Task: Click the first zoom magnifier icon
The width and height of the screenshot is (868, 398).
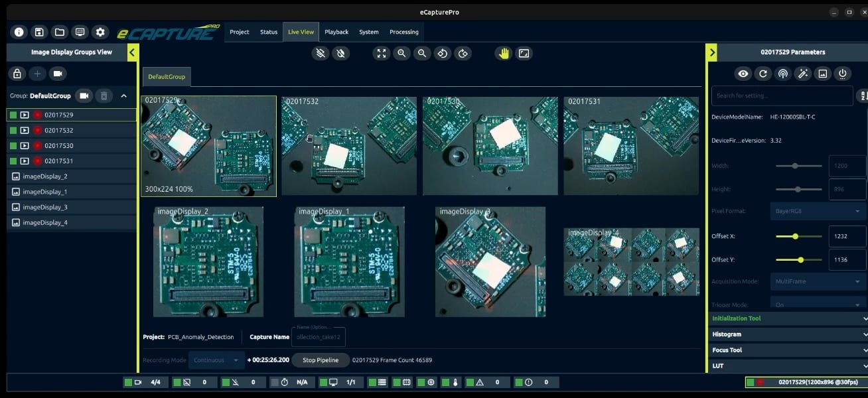Action: tap(401, 54)
